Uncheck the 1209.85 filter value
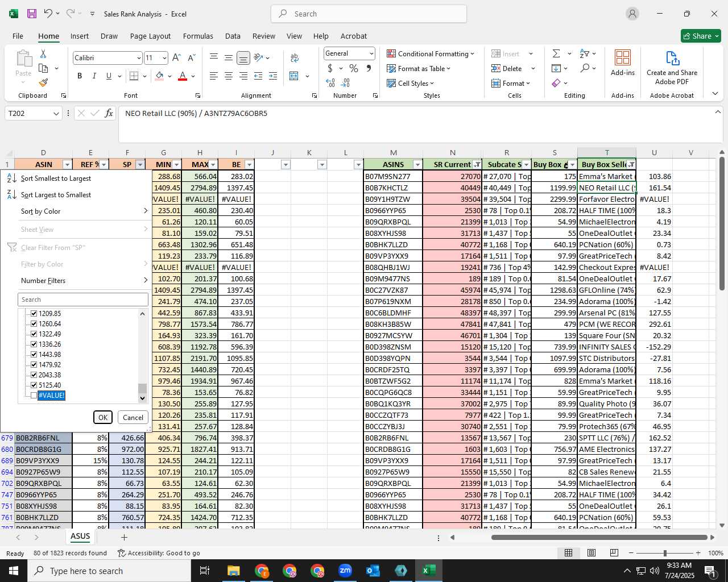This screenshot has width=728, height=582. coord(34,313)
